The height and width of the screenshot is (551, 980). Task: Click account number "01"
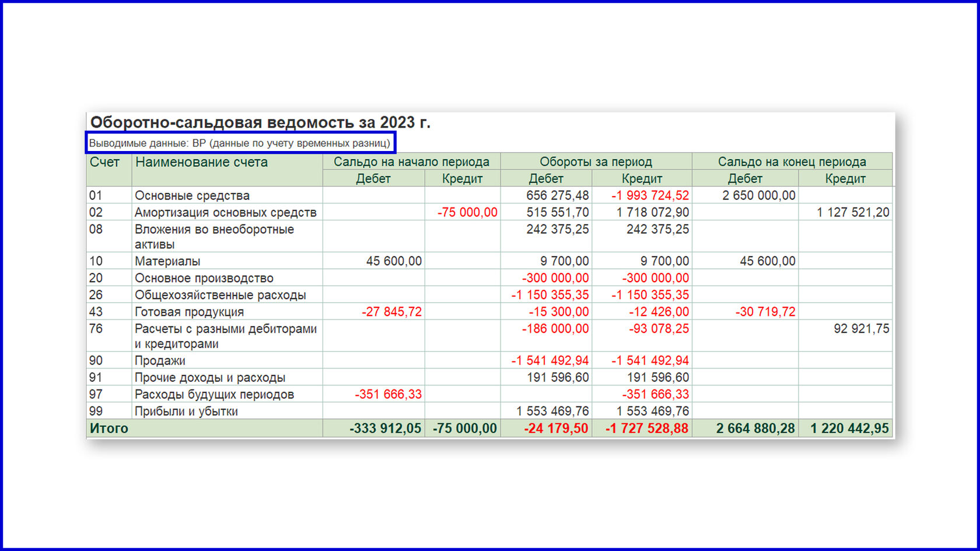(96, 195)
